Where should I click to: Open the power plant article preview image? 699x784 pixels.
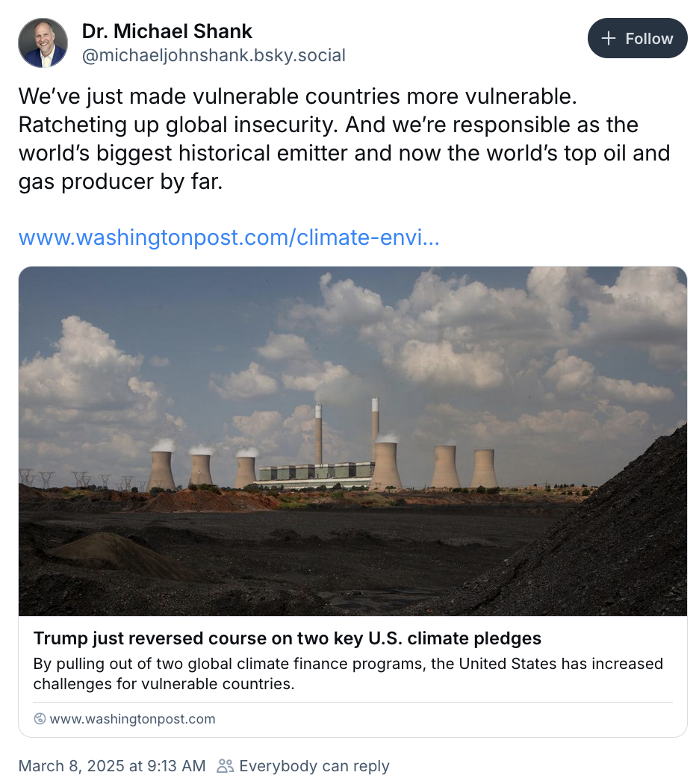352,441
